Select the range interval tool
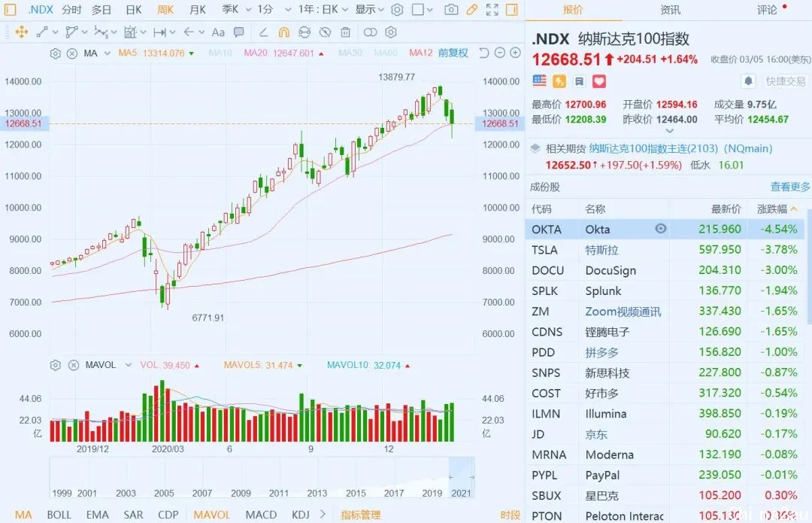Image resolution: width=812 pixels, height=523 pixels. 159,32
